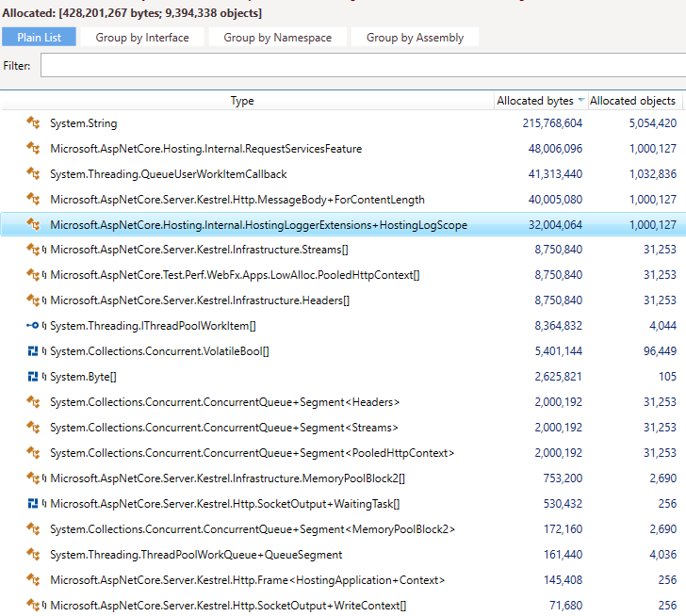Select the Kestrel.Infrastructure.Headers[] type name
This screenshot has height=616, width=686.
point(200,300)
